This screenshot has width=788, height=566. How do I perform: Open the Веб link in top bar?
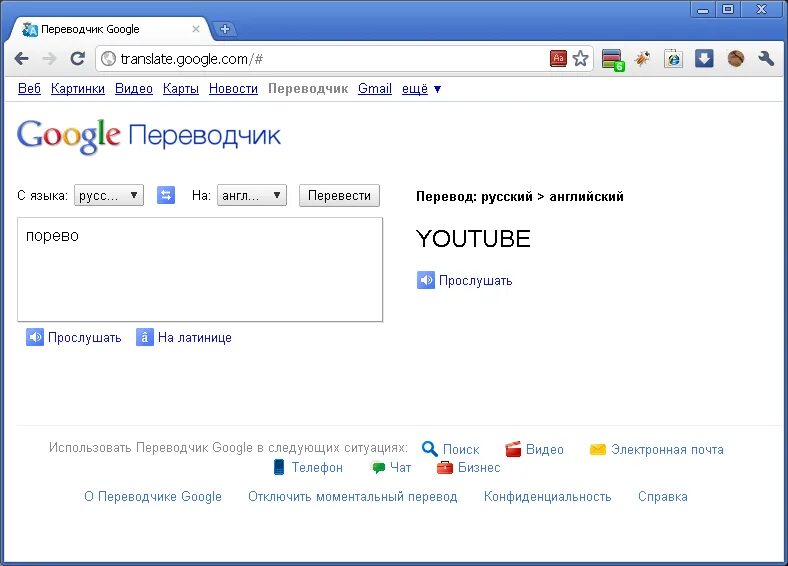coord(29,88)
